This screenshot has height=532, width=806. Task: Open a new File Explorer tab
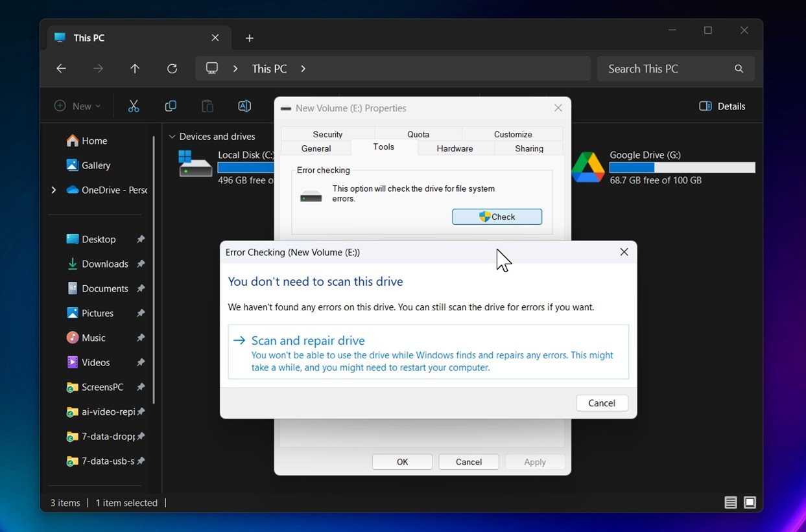[x=250, y=38]
